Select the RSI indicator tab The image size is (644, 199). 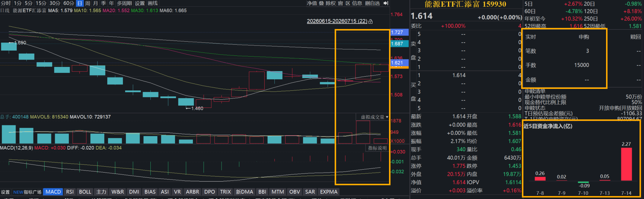pos(70,192)
